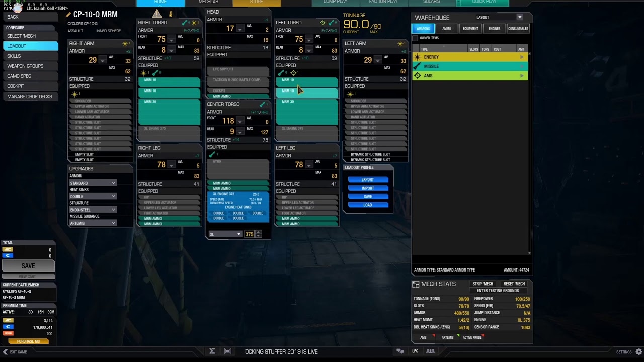This screenshot has width=644, height=362.
Task: Click Right Arm energy hardpoint icon
Action: (125, 44)
